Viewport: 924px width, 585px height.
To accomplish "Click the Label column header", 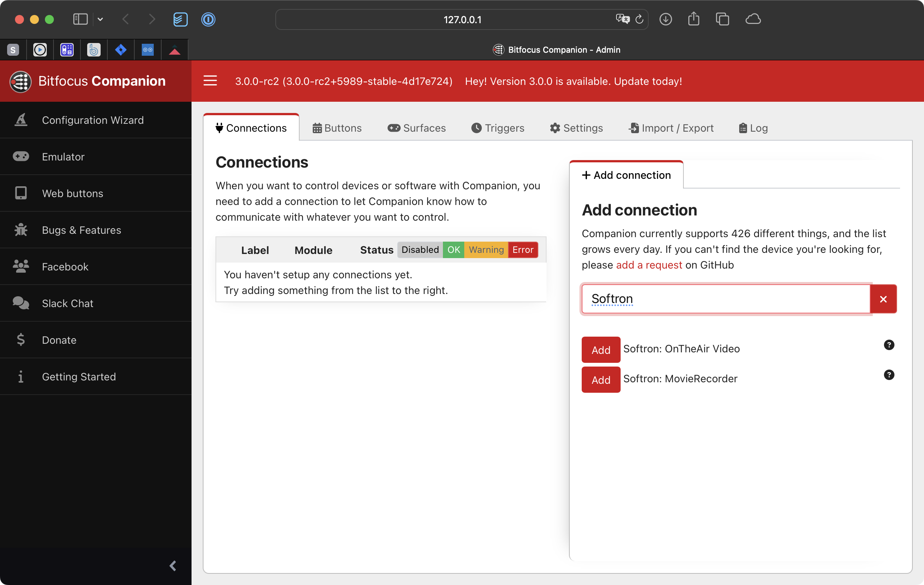I will point(255,250).
